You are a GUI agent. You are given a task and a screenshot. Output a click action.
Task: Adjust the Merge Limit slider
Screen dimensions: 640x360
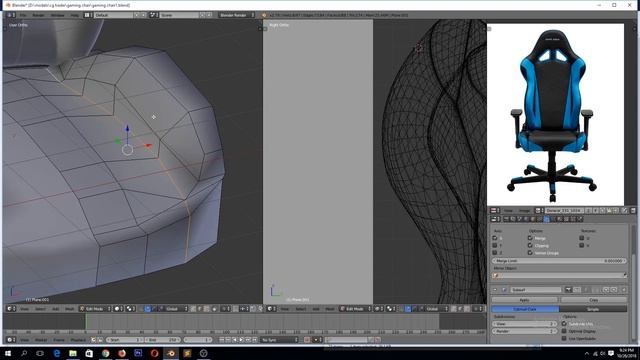(x=559, y=260)
